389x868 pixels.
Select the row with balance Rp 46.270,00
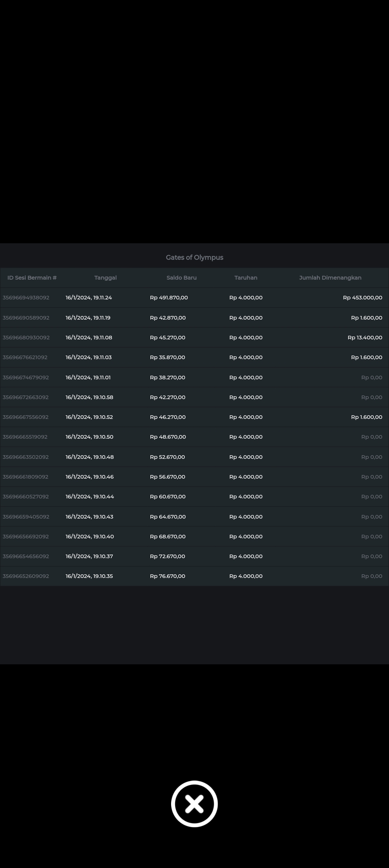pos(168,417)
